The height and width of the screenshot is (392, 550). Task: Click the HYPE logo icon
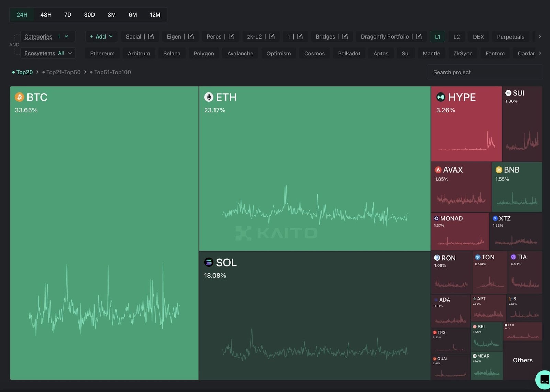point(441,97)
